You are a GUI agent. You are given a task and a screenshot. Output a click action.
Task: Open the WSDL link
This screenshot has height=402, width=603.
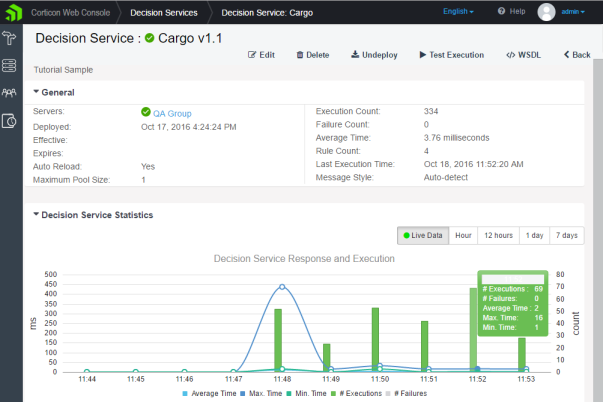click(x=523, y=55)
